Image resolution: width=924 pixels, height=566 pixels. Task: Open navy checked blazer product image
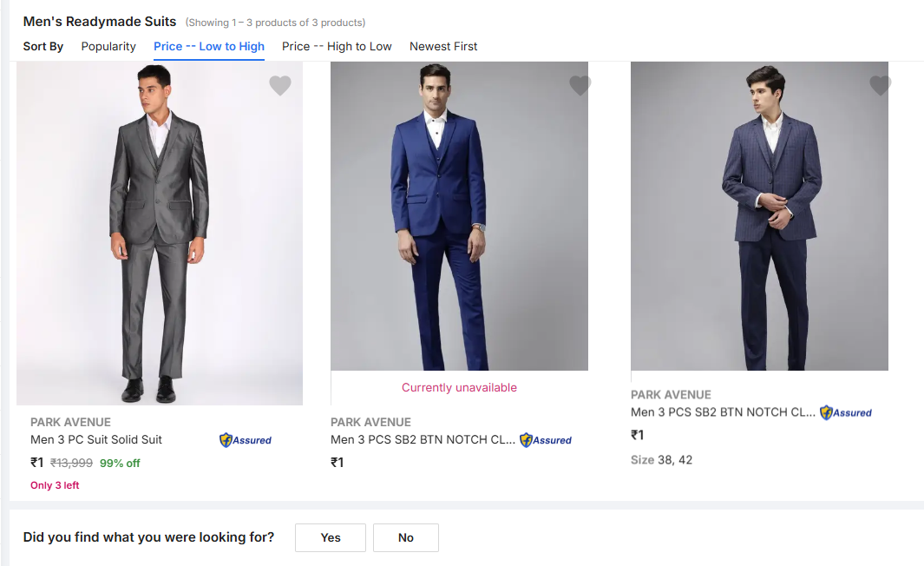(x=759, y=217)
